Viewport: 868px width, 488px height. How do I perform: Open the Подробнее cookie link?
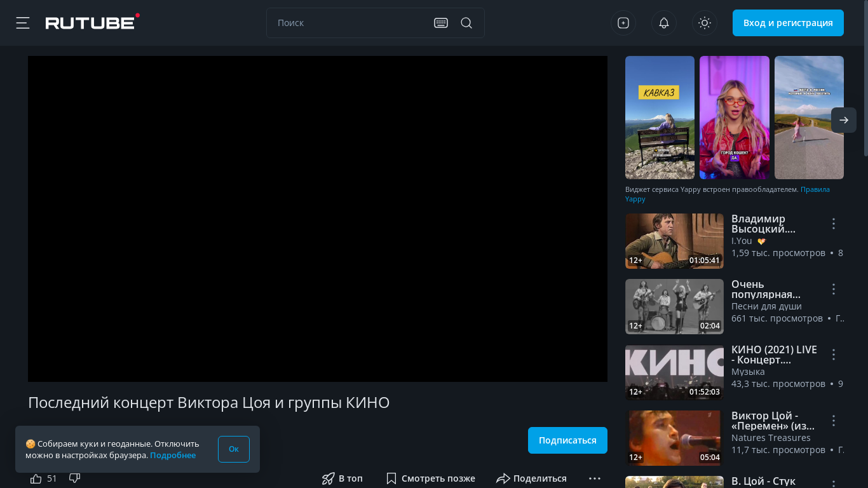pos(173,455)
